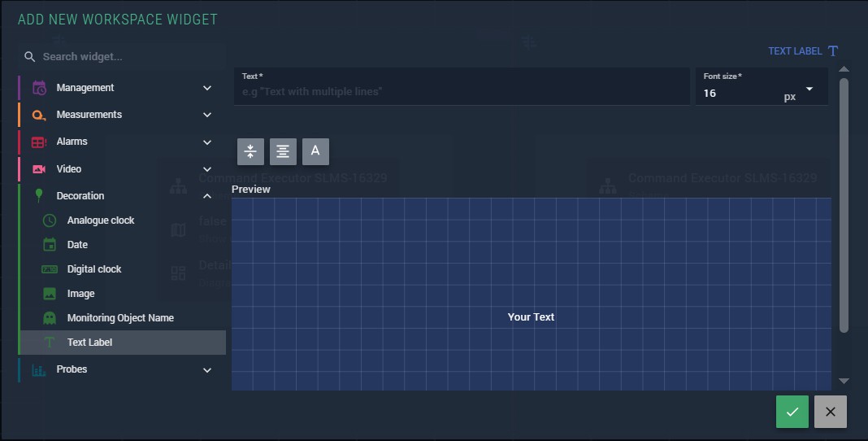Click the Date calendar icon
The width and height of the screenshot is (868, 441).
50,245
